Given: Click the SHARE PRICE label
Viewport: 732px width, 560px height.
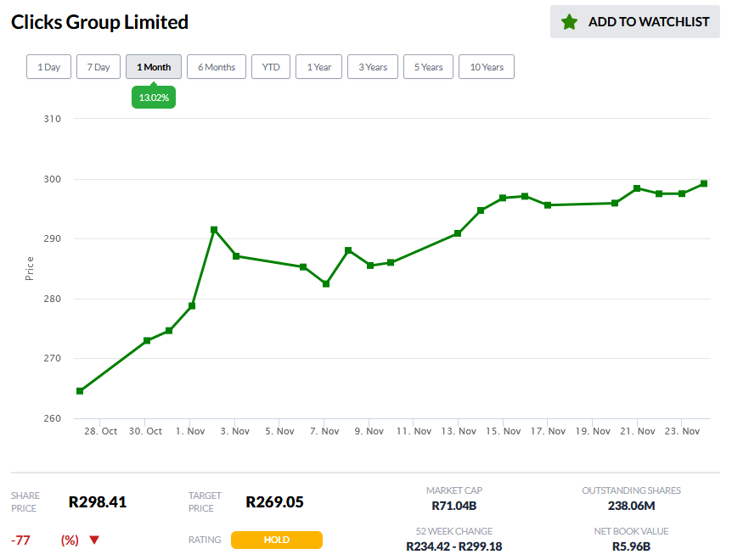Looking at the screenshot, I should pos(25,501).
